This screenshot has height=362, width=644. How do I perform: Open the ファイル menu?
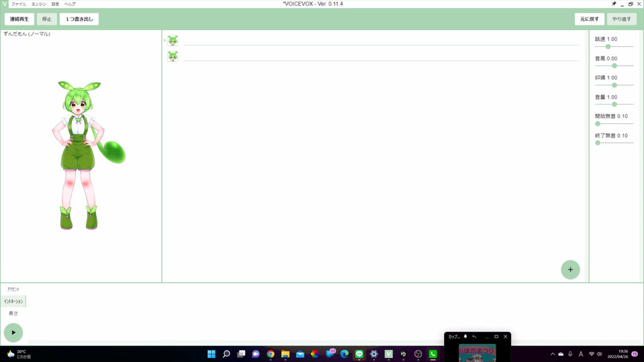19,4
